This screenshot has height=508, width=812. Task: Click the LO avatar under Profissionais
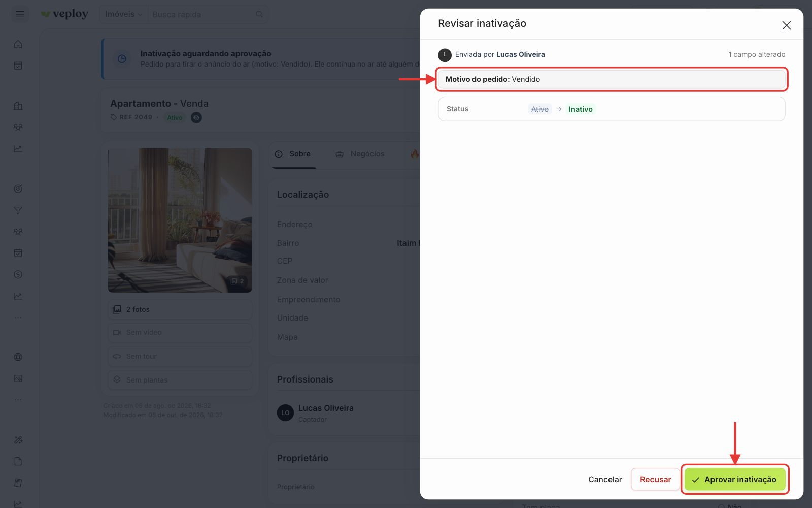[x=285, y=413]
